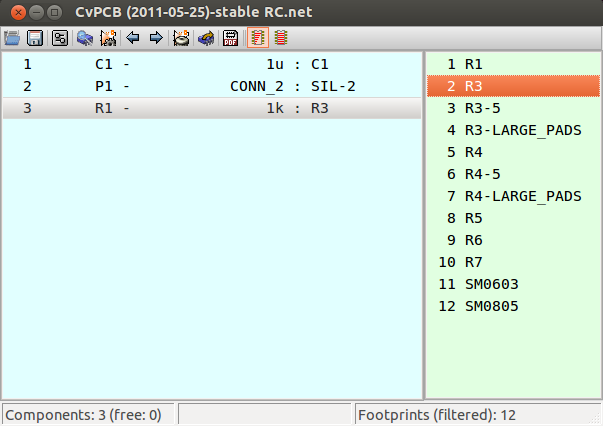The height and width of the screenshot is (426, 603).
Task: Select component row C1 1u
Action: [212, 64]
